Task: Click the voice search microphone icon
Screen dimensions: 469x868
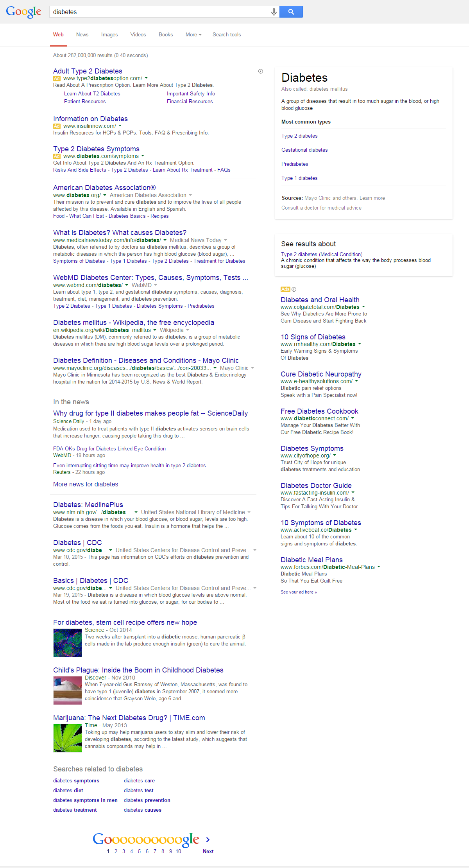Action: pyautogui.click(x=274, y=12)
